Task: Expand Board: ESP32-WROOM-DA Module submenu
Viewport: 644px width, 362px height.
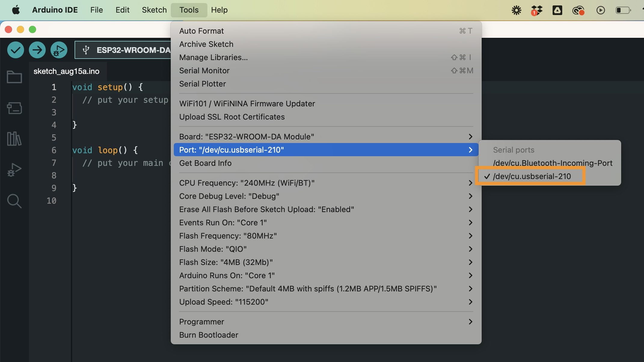Action: [x=326, y=137]
